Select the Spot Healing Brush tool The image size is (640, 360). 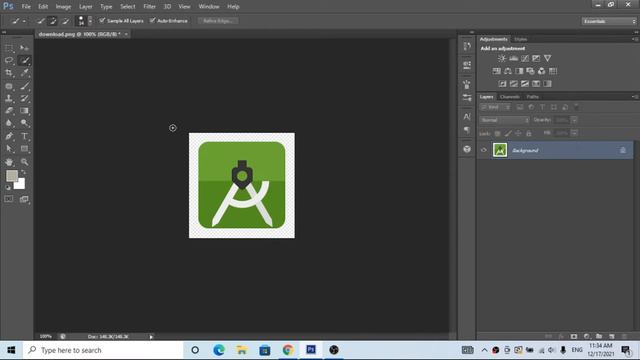tap(9, 86)
